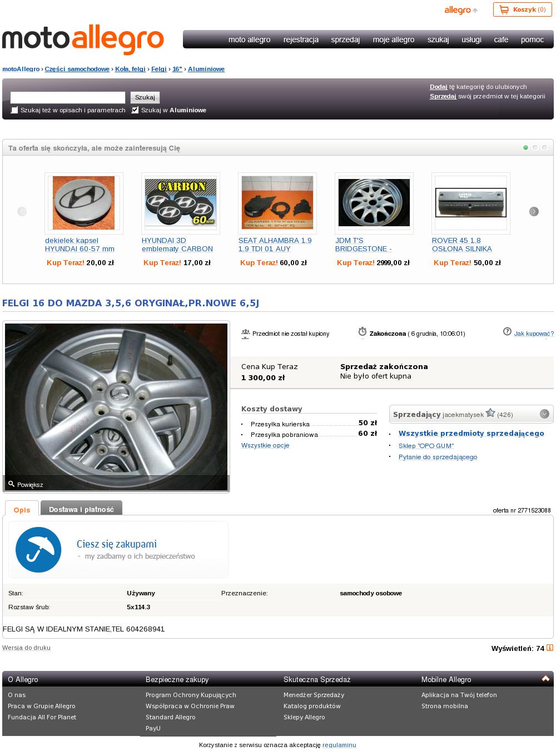Switch to the Opis tab
This screenshot has height=756, width=556.
[x=22, y=509]
